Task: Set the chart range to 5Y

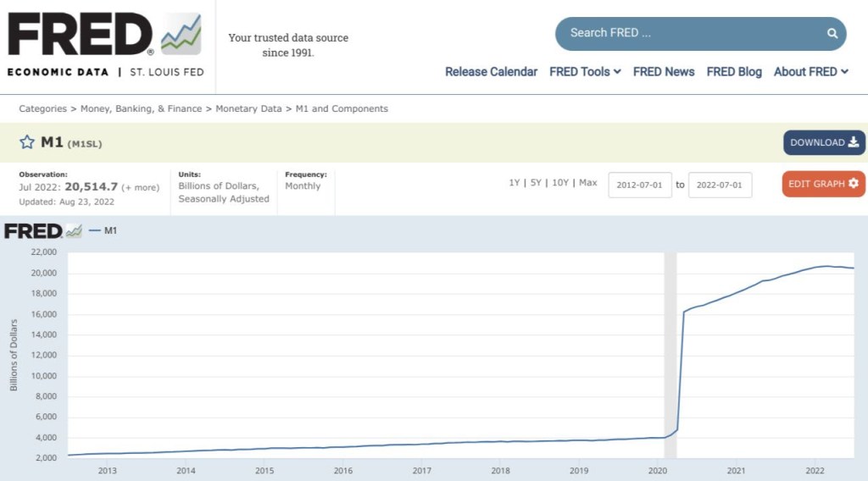Action: tap(536, 183)
